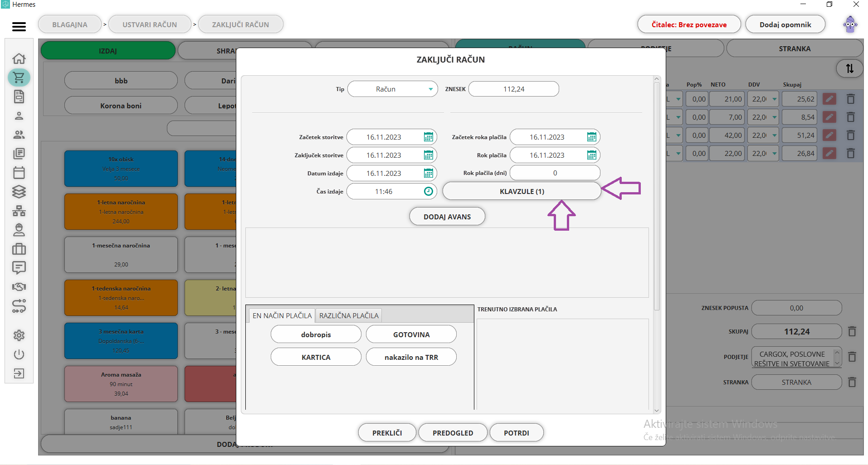868x465 pixels.
Task: Select the STRANKA tab
Action: pyautogui.click(x=795, y=48)
